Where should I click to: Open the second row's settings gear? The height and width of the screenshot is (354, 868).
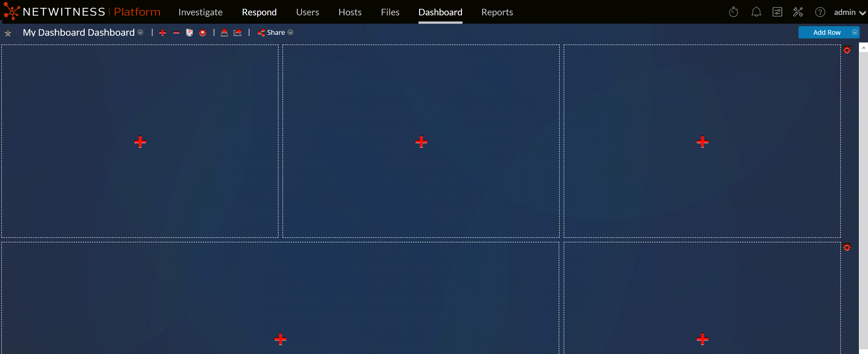(x=847, y=247)
